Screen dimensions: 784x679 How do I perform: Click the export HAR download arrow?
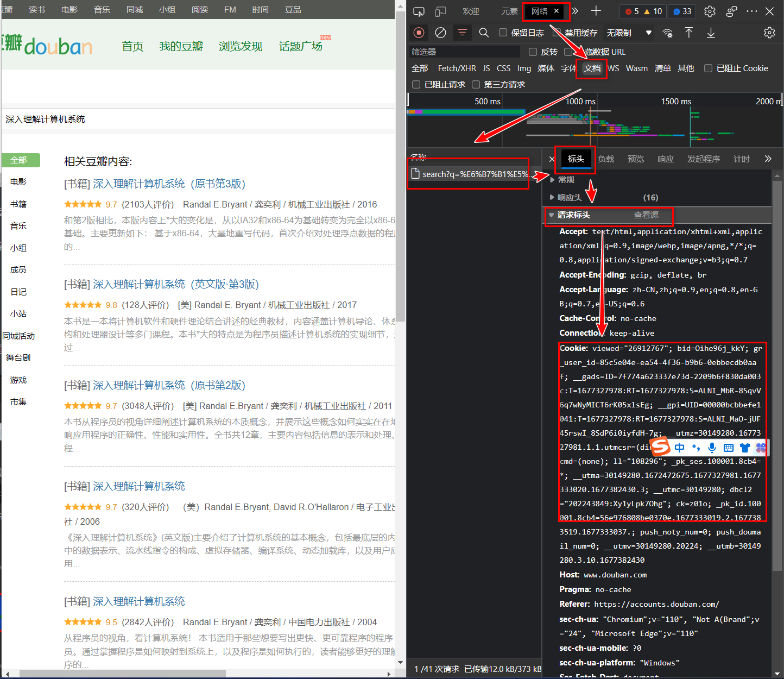(711, 33)
